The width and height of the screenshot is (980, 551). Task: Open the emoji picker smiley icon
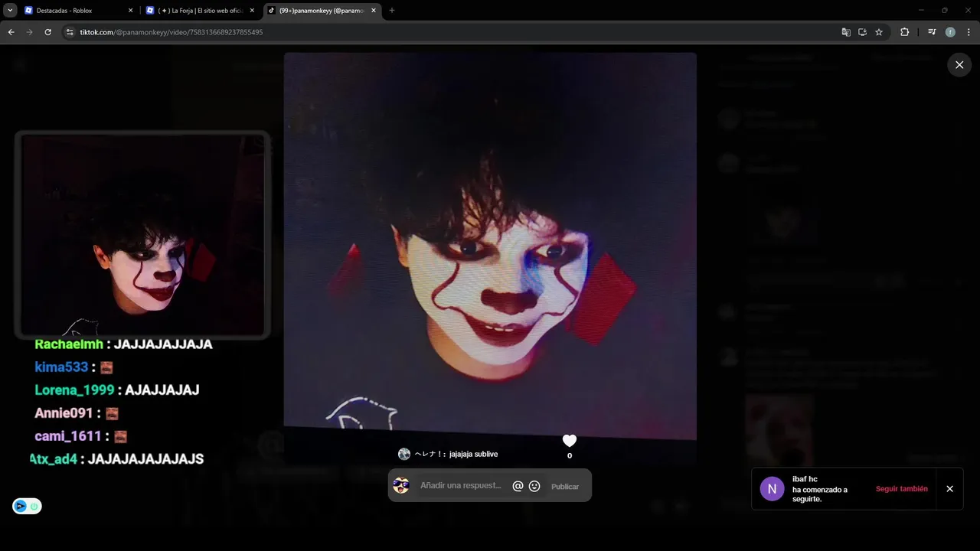534,486
